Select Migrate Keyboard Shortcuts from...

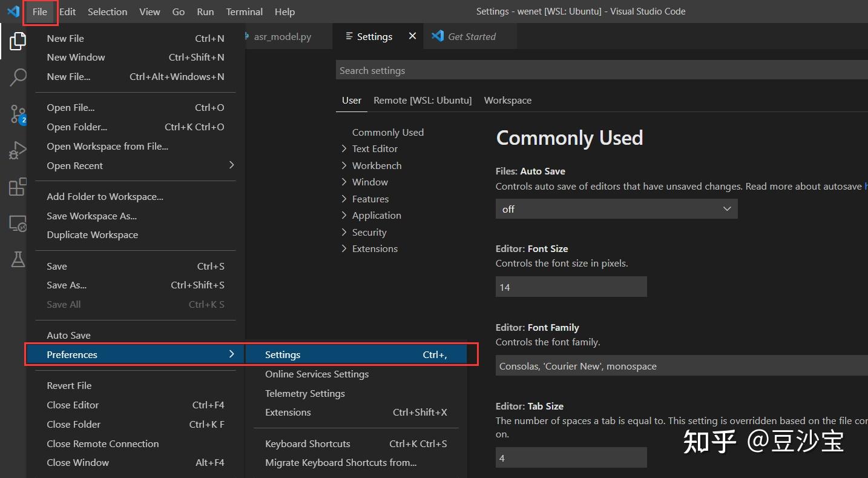(x=356, y=462)
